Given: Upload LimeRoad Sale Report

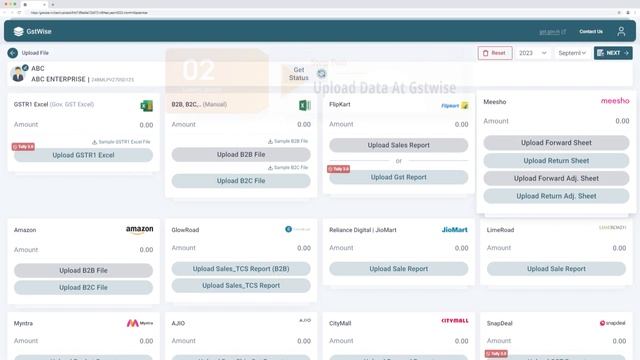Looking at the screenshot, I should pyautogui.click(x=556, y=269).
